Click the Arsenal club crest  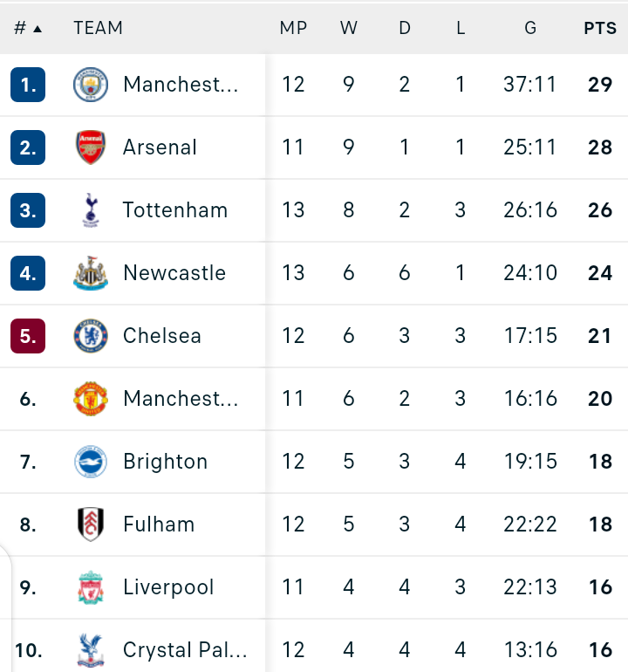point(91,147)
